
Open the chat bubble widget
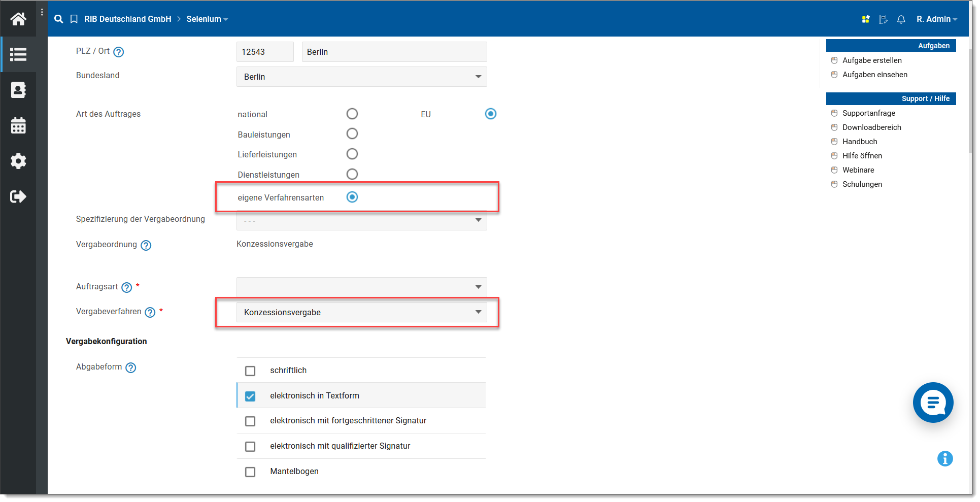933,403
